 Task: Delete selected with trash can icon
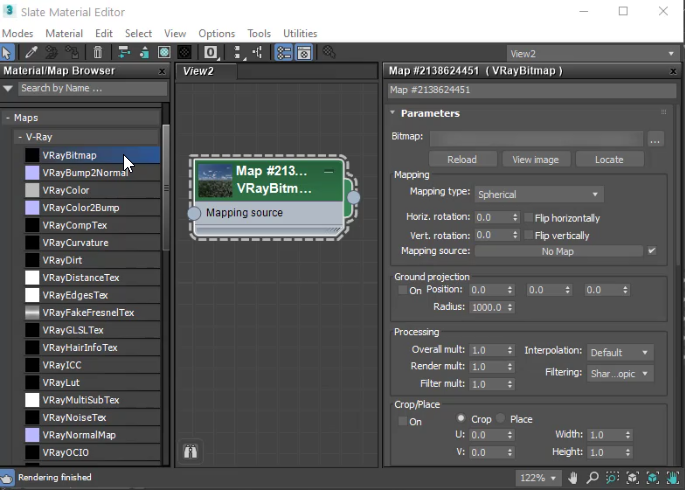click(97, 53)
